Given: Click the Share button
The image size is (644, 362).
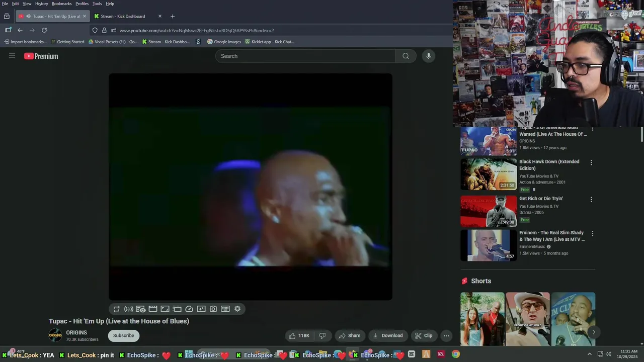Looking at the screenshot, I should (x=349, y=336).
